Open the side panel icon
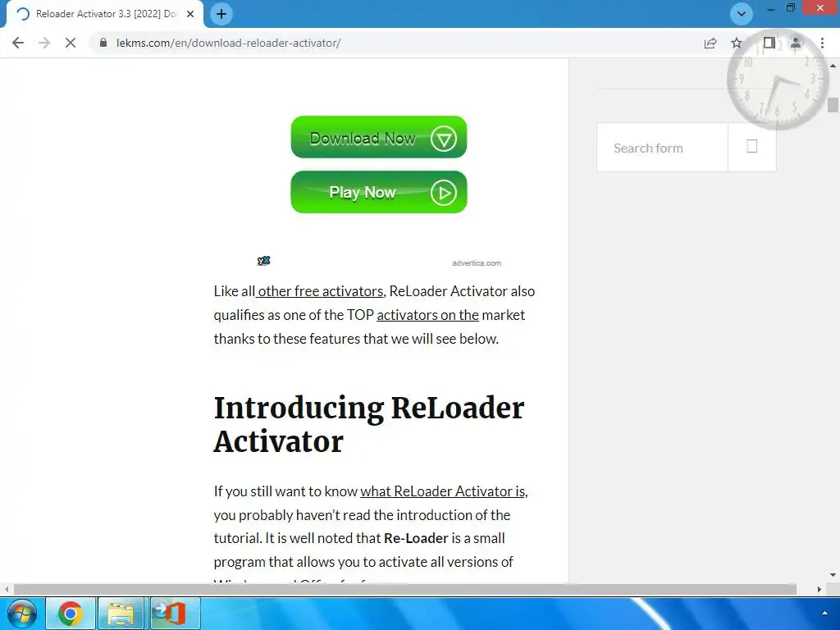Image resolution: width=840 pixels, height=630 pixels. pyautogui.click(x=769, y=43)
